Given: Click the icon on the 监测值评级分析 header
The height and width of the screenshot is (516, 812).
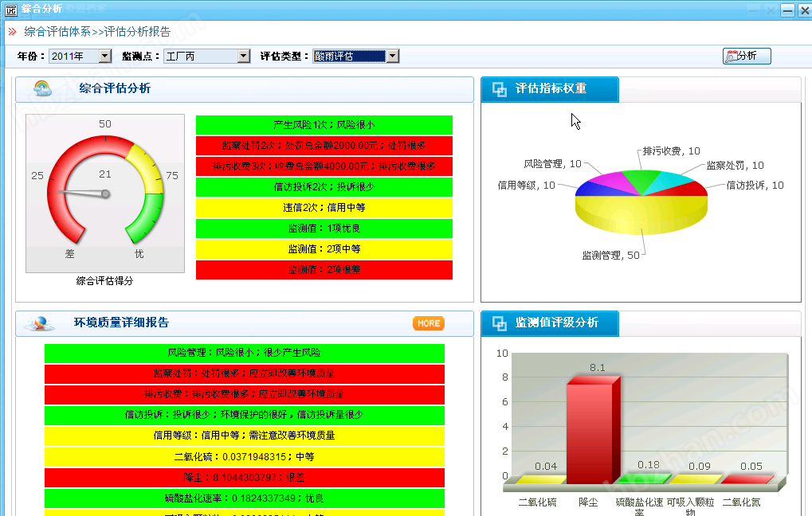Looking at the screenshot, I should (500, 323).
